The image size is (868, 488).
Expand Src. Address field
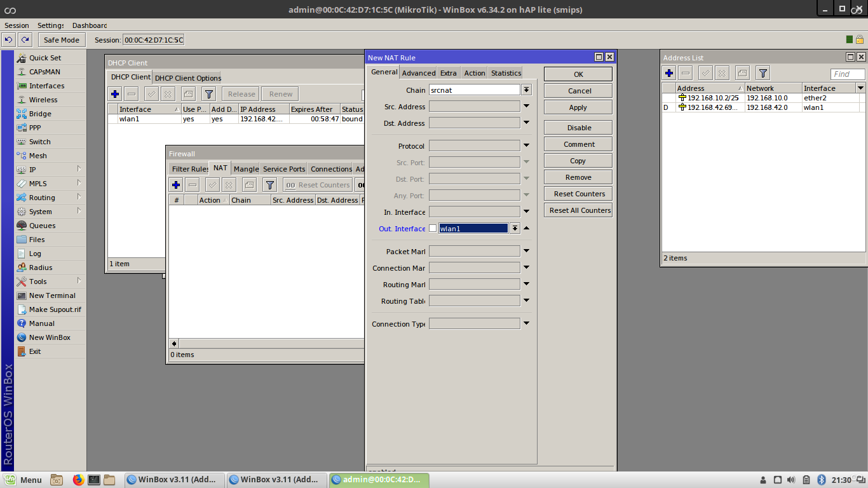point(526,106)
